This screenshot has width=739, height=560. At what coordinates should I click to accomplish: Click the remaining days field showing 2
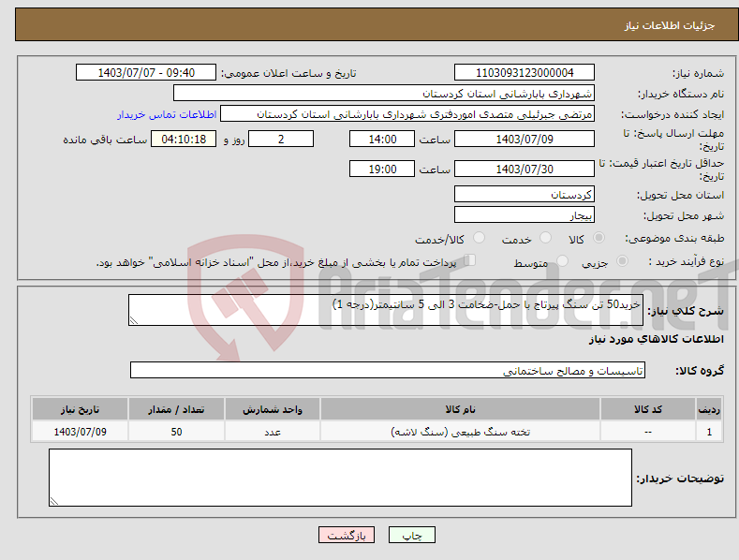[x=281, y=139]
